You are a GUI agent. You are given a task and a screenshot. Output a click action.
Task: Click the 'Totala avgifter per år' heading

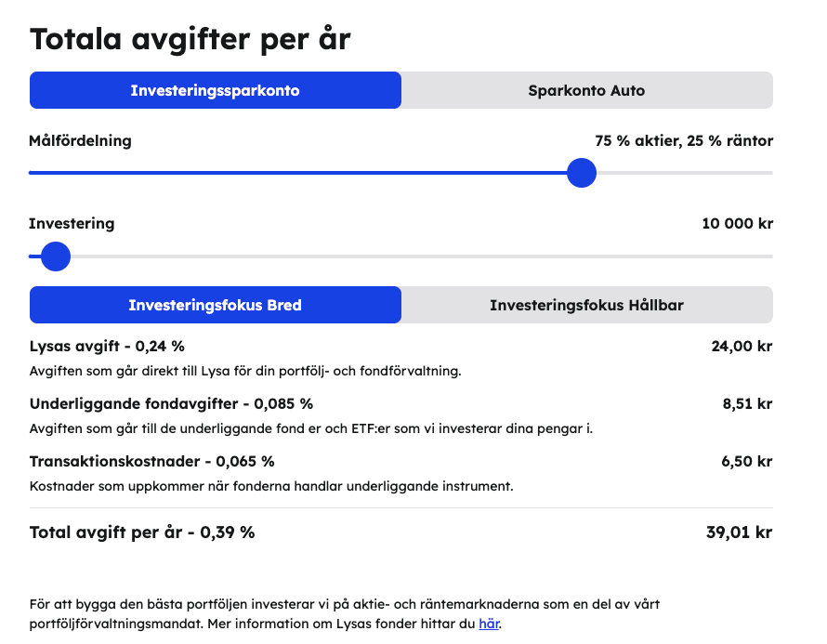[190, 39]
